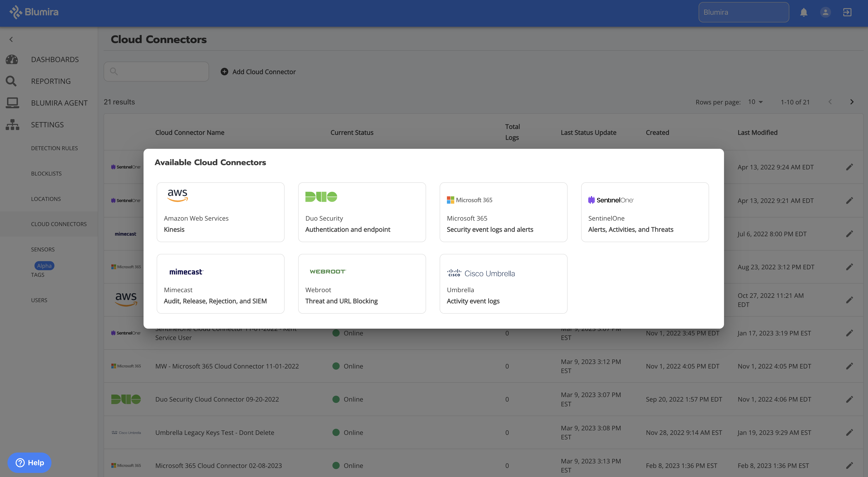Viewport: 868px width, 477px height.
Task: Click Add Cloud Connector
Action: pyautogui.click(x=258, y=71)
